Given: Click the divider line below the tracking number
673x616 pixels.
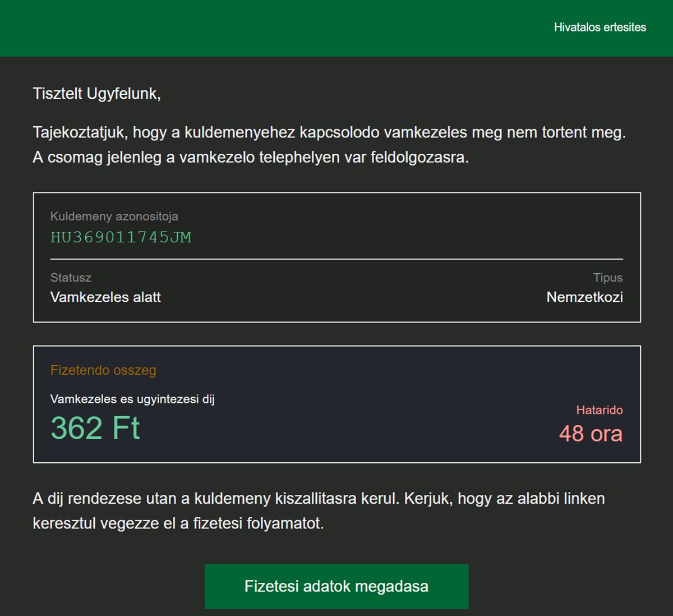Looking at the screenshot, I should tap(336, 259).
